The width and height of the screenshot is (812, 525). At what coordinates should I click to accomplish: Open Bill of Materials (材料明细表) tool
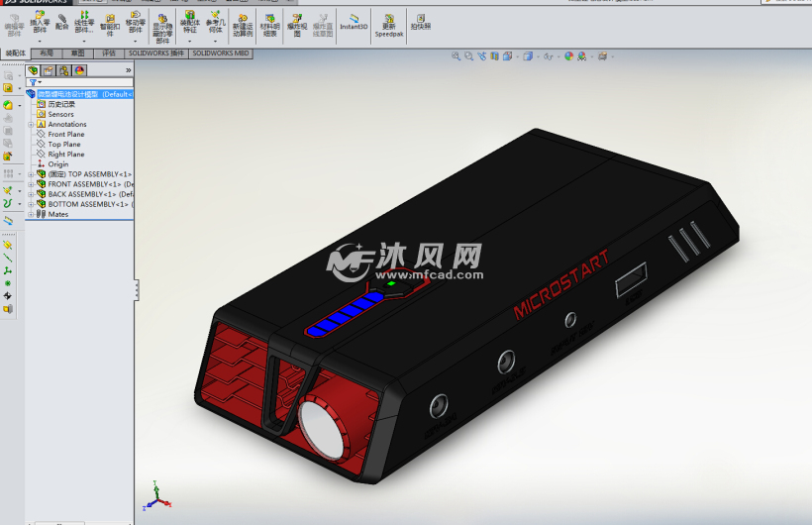269,26
